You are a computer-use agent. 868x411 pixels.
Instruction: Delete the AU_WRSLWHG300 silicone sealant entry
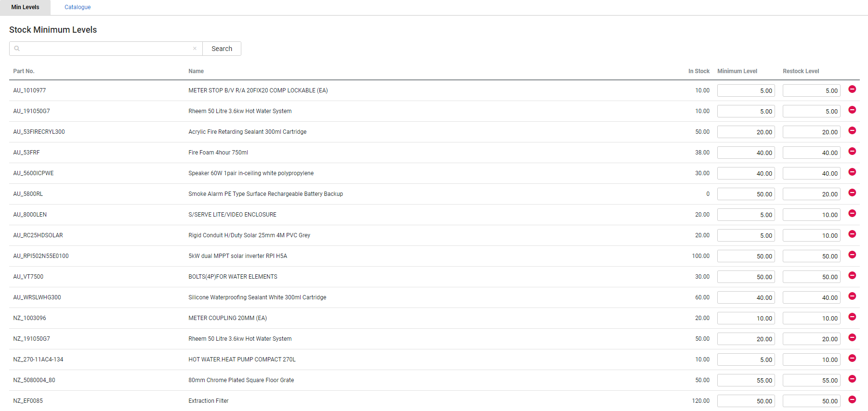pyautogui.click(x=852, y=296)
